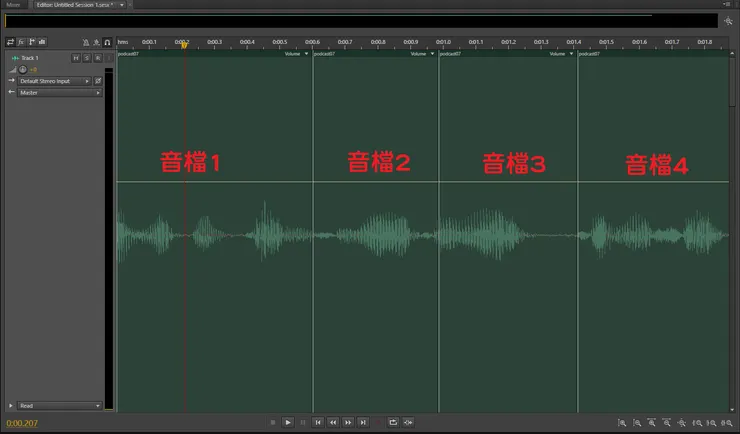Arm Track 1 for record with R
The image size is (740, 434).
pyautogui.click(x=98, y=58)
